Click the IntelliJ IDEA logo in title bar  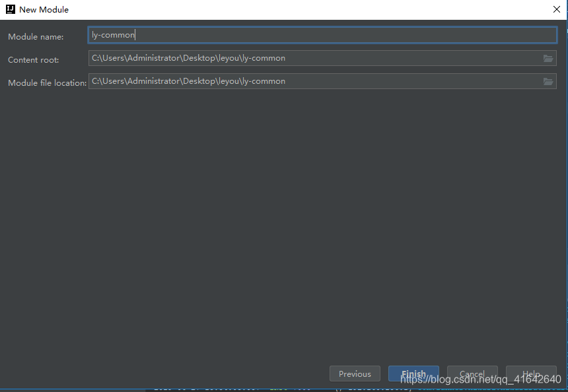pos(11,9)
